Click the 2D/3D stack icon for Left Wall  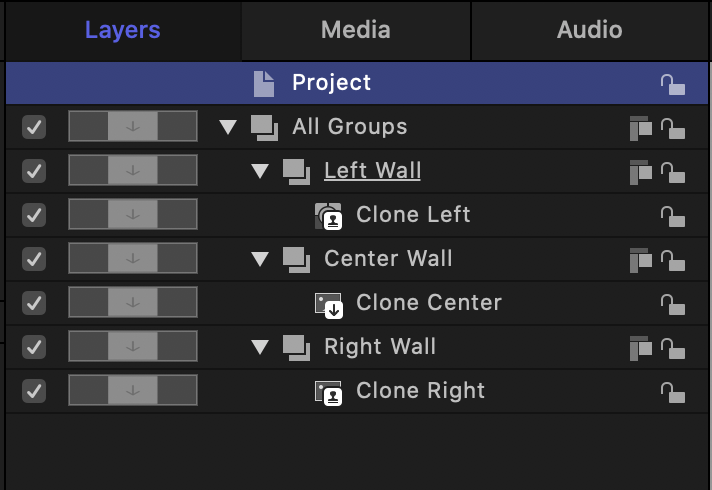(x=640, y=172)
